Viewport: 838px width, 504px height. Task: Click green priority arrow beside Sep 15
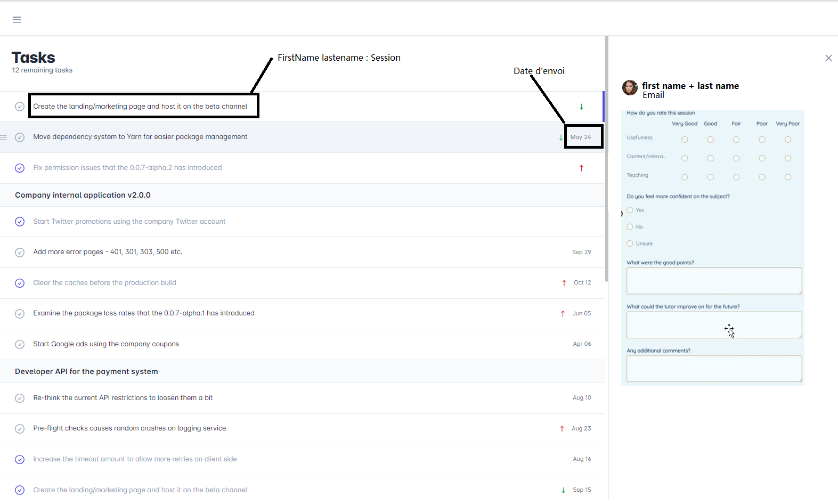tap(563, 490)
